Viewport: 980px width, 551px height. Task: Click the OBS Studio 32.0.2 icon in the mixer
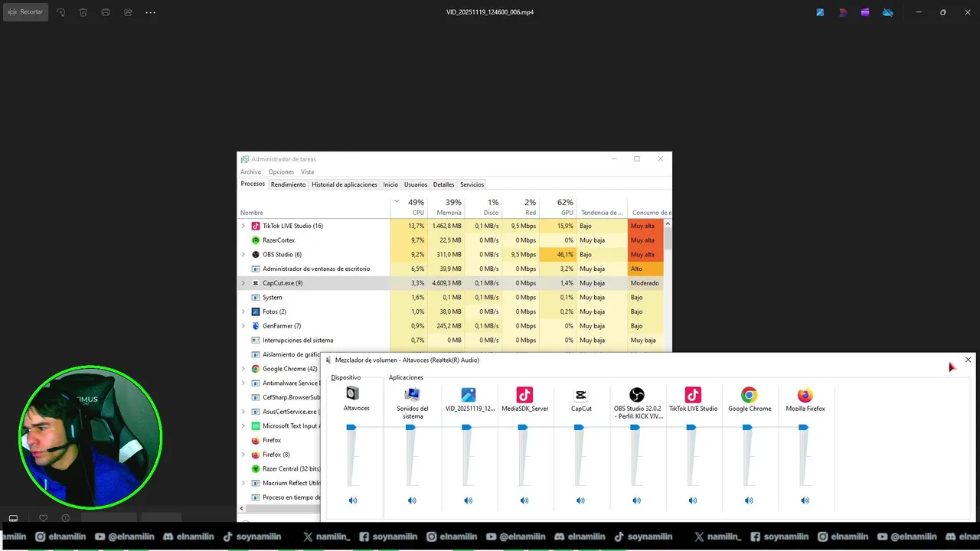(x=637, y=395)
